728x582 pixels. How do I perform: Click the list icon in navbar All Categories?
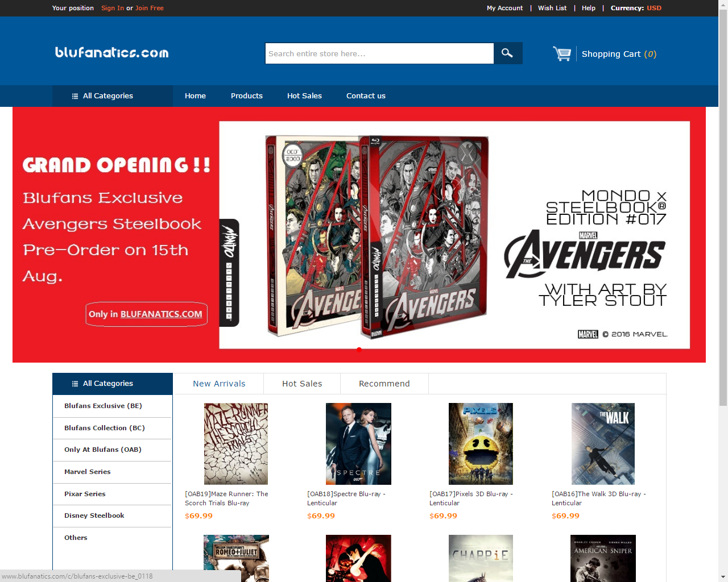point(75,96)
